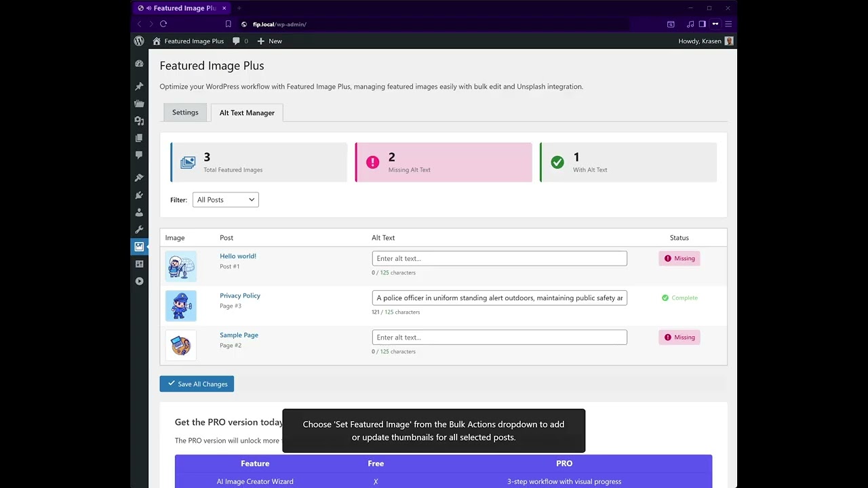Click the AI Image Creator Wizard feature row
The height and width of the screenshot is (488, 868).
tap(443, 481)
